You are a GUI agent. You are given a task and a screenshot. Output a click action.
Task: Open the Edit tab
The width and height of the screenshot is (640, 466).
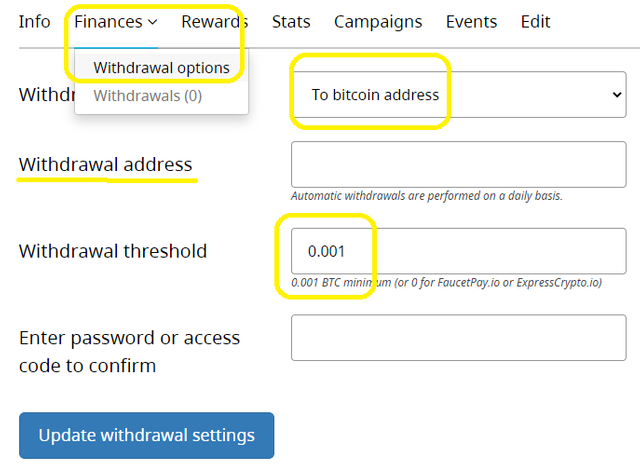point(535,22)
